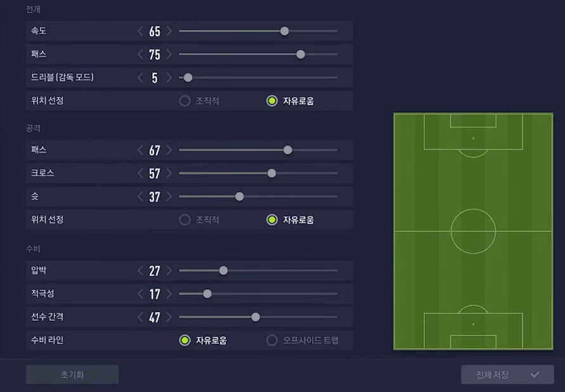Increase 크로스 value with right chevron
This screenshot has width=565, height=392.
tap(169, 173)
